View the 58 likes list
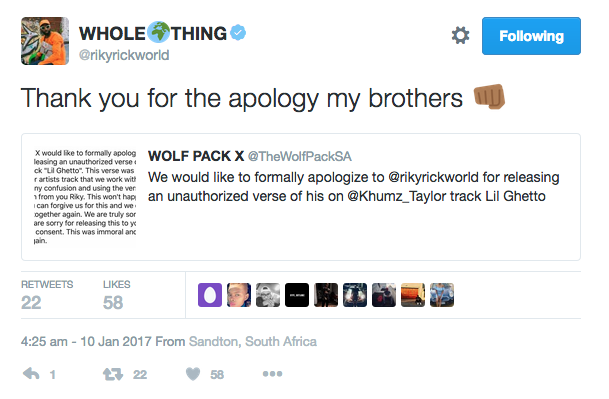The width and height of the screenshot is (609, 399). pos(117,295)
